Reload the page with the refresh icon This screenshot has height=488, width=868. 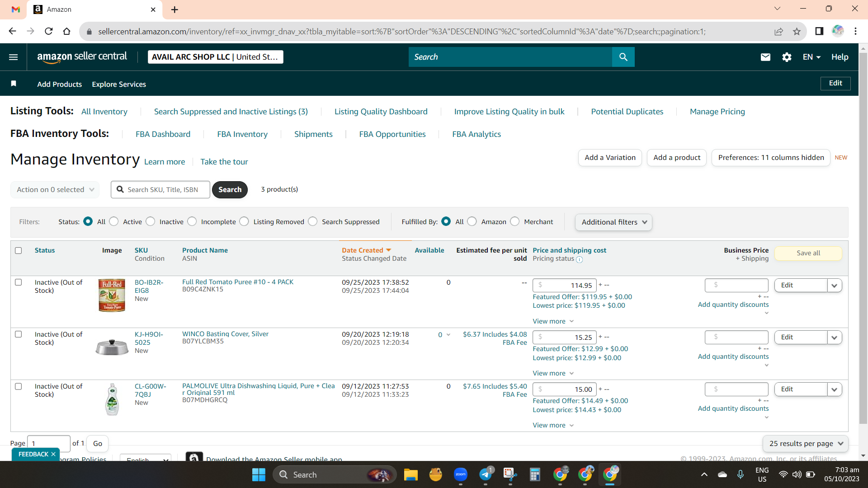pos(49,31)
